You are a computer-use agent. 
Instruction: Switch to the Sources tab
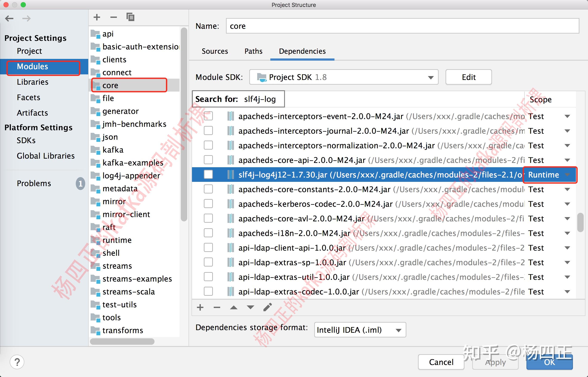(215, 51)
